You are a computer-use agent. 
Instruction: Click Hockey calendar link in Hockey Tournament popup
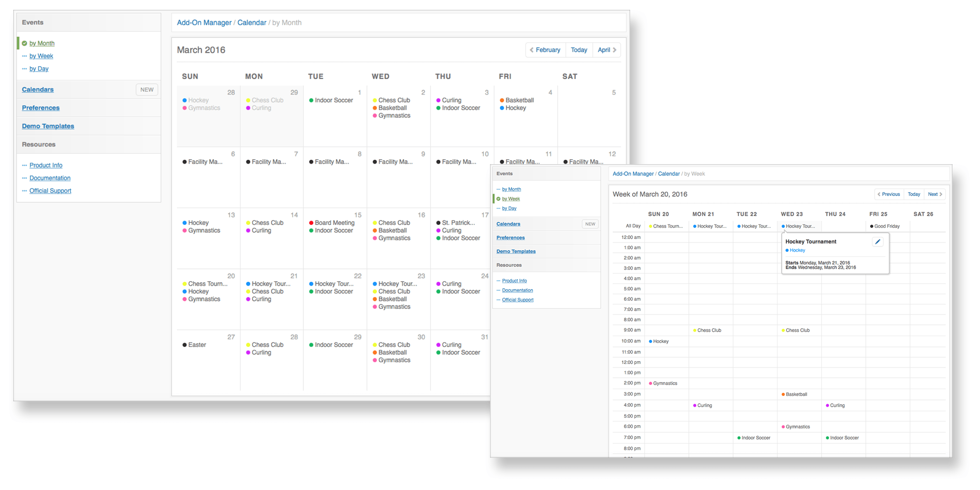[795, 250]
